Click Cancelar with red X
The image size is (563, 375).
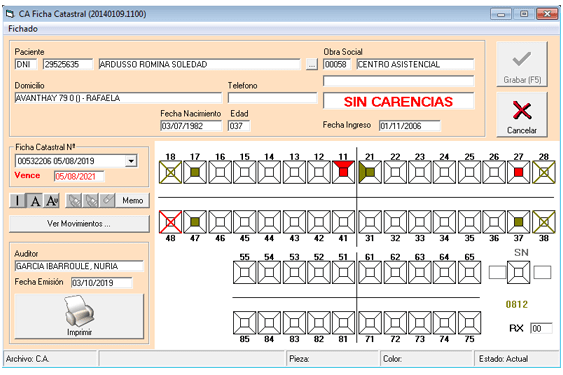pos(522,115)
